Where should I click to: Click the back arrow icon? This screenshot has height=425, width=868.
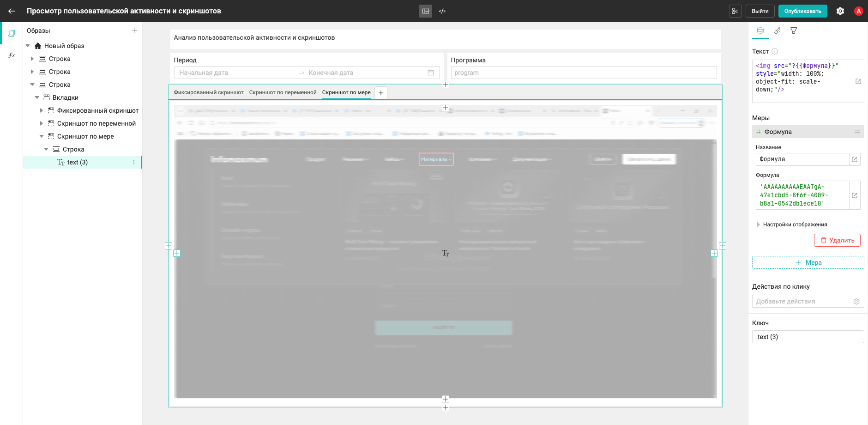(12, 11)
